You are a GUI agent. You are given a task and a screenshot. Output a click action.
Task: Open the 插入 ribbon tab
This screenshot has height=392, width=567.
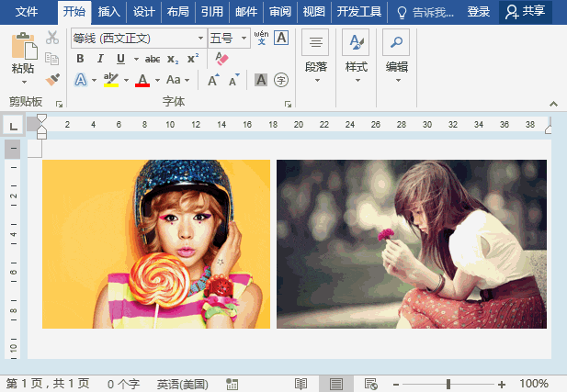(x=108, y=12)
